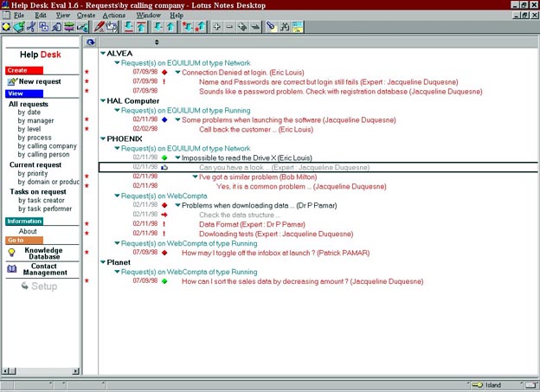
Task: Click the navigator scrollbar right arrow
Action: [x=76, y=371]
